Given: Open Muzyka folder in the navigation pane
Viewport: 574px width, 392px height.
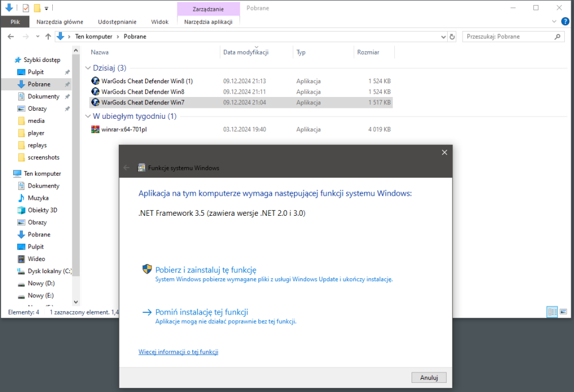Looking at the screenshot, I should coord(38,198).
